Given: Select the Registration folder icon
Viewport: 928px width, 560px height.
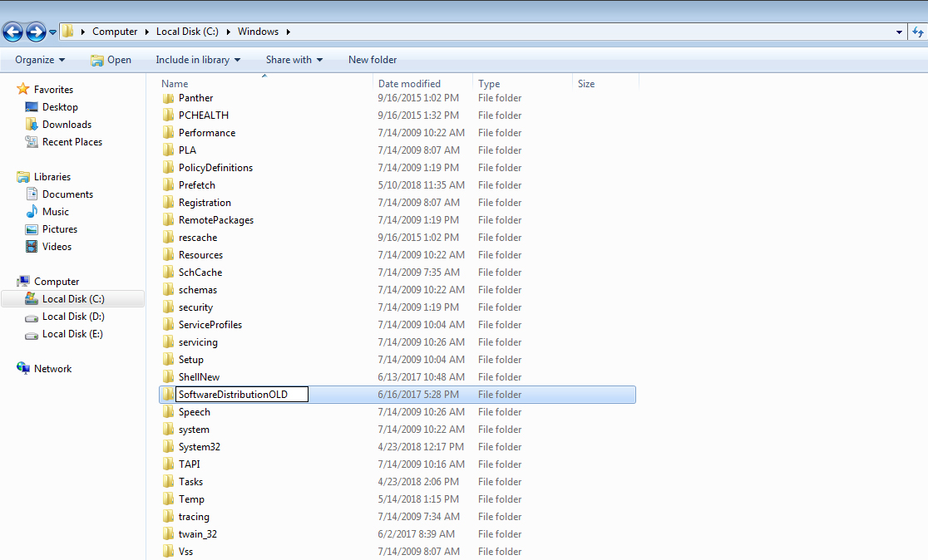Looking at the screenshot, I should click(x=168, y=203).
